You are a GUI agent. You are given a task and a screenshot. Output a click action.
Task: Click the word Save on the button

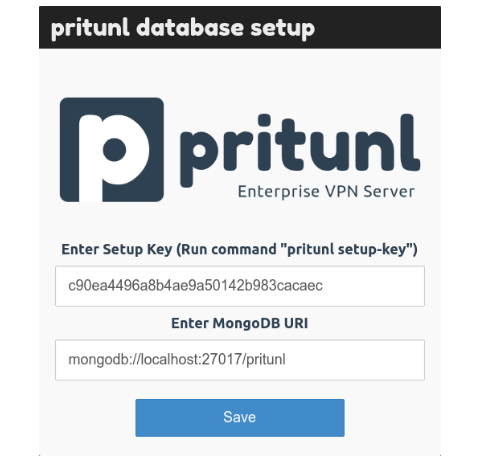240,417
